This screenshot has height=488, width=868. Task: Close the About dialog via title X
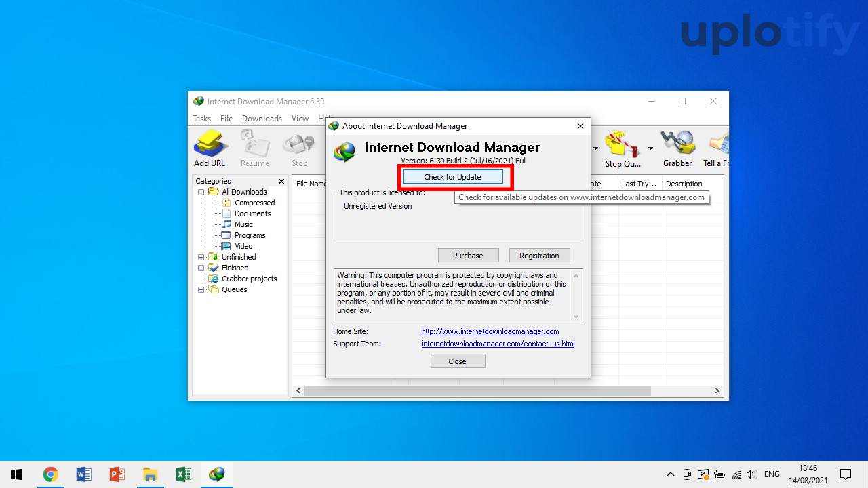580,126
